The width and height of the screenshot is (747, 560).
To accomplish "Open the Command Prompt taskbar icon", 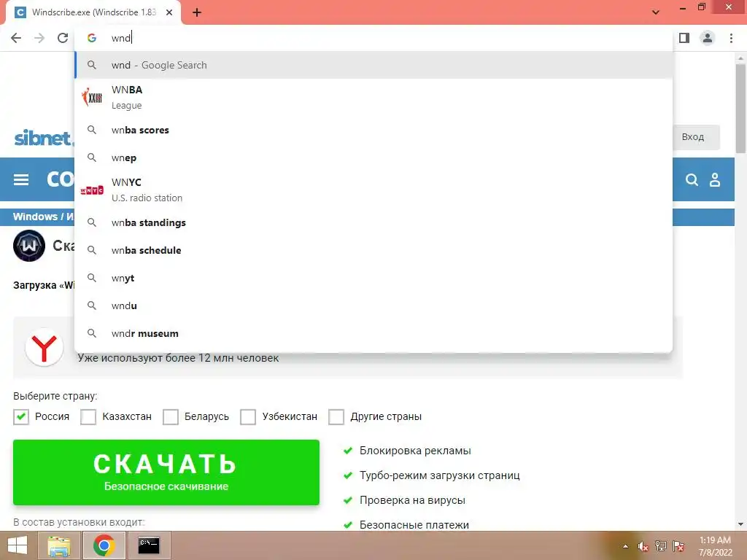I will click(149, 545).
